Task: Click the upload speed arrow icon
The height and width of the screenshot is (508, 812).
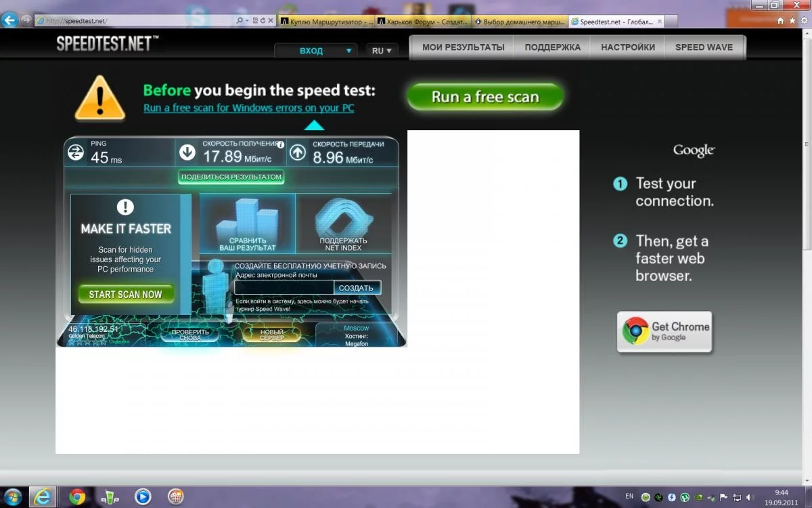Action: coord(298,152)
